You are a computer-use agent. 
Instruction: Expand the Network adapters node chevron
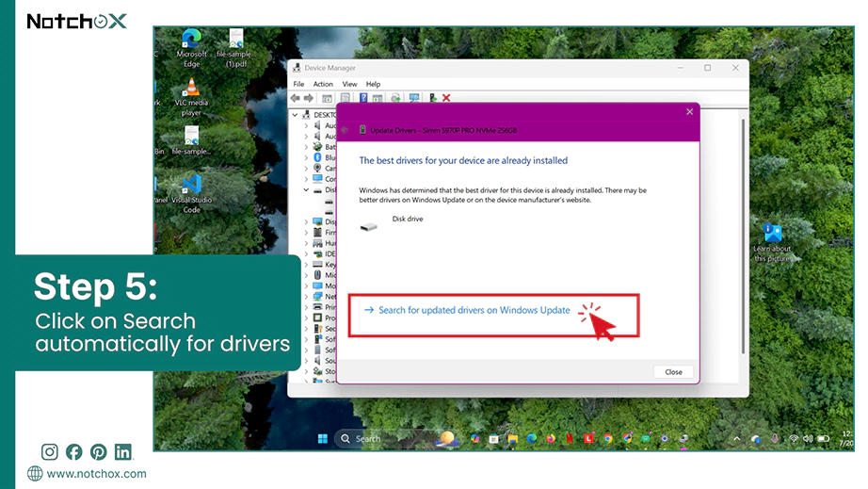pyautogui.click(x=306, y=297)
